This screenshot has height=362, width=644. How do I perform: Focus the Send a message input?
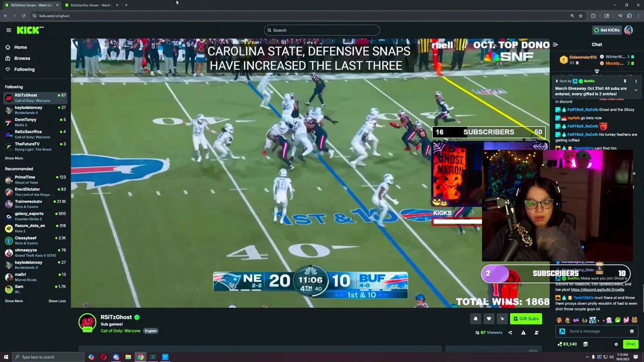[x=598, y=331]
